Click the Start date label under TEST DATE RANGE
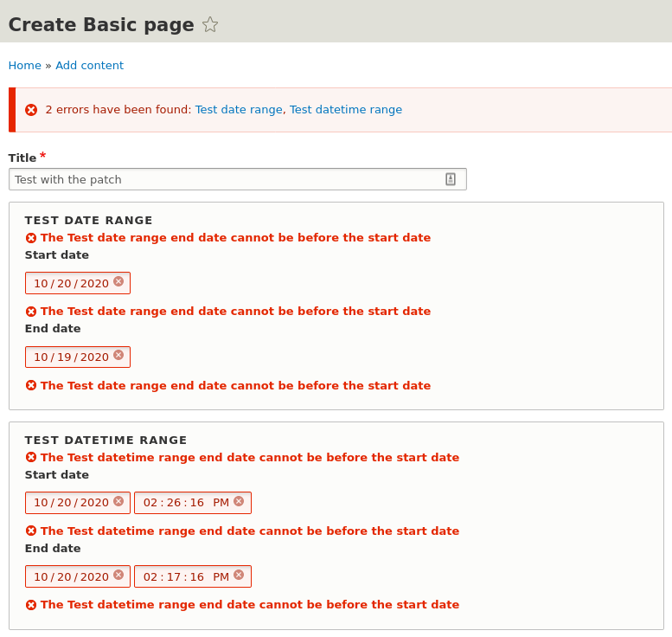 pos(57,255)
